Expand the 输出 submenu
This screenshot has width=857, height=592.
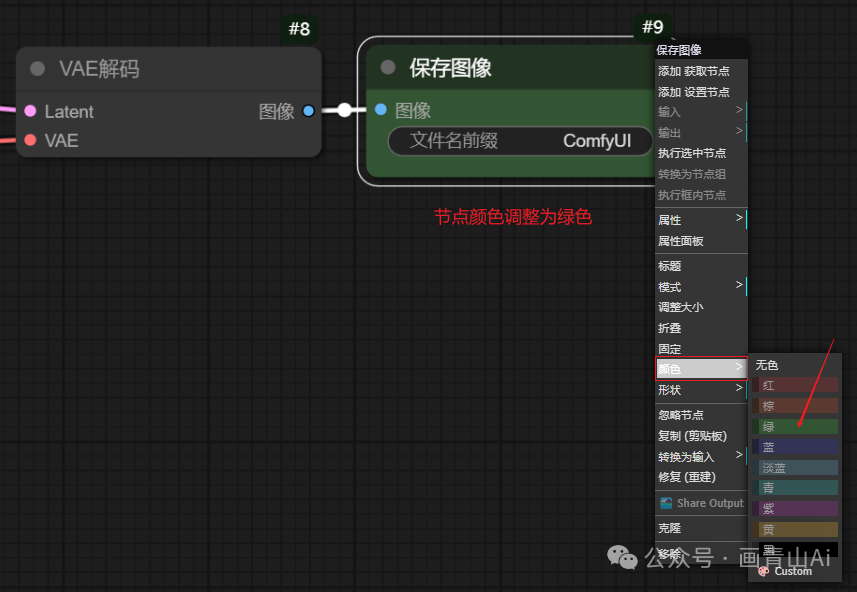(x=701, y=133)
